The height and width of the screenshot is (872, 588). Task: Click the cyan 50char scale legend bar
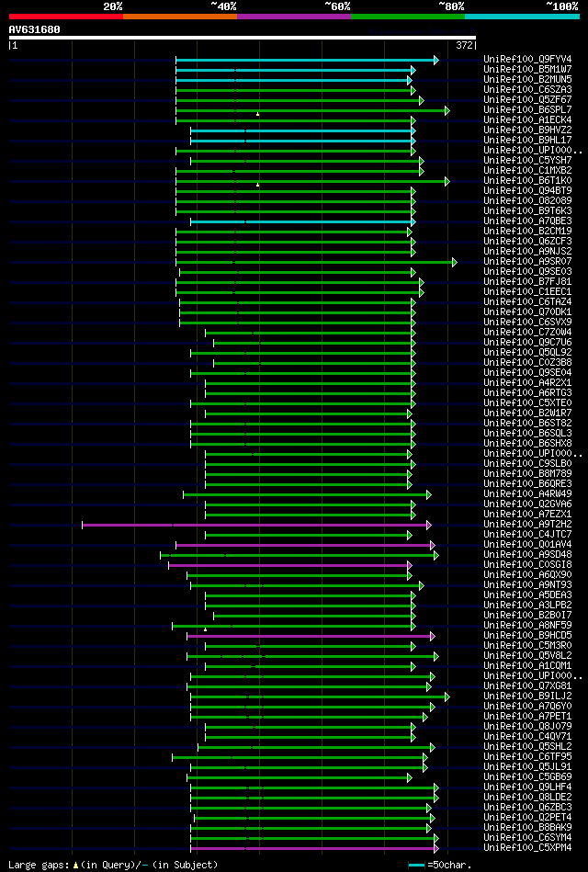tap(417, 865)
